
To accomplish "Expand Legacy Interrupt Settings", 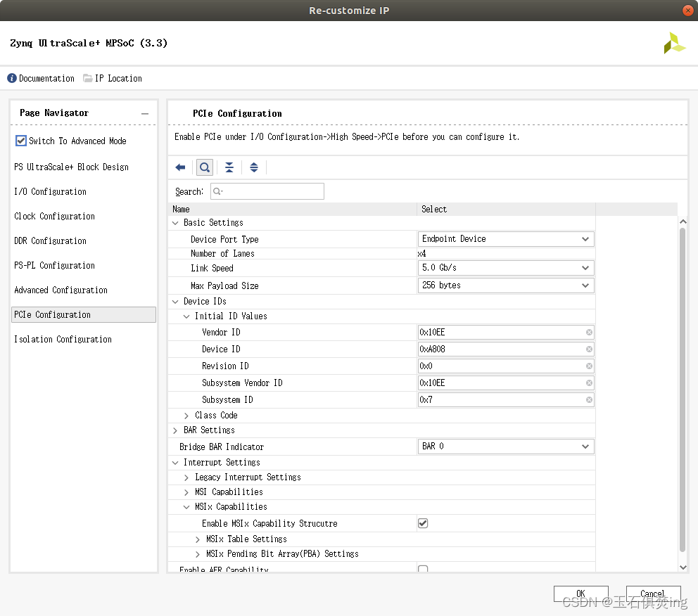I will coord(186,477).
